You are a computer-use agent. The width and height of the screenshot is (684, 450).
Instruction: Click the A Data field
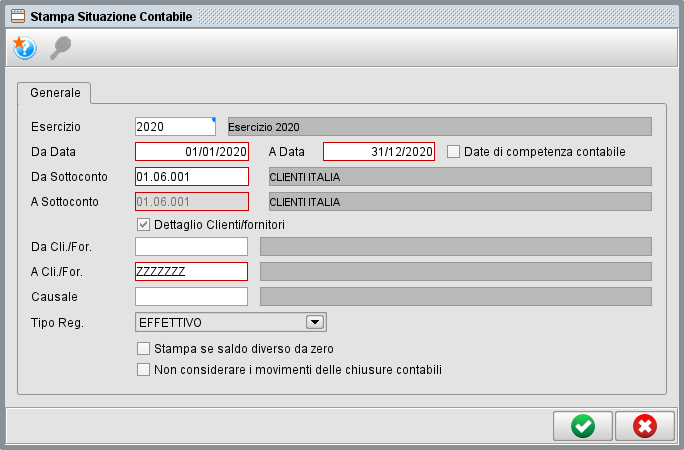coord(379,152)
